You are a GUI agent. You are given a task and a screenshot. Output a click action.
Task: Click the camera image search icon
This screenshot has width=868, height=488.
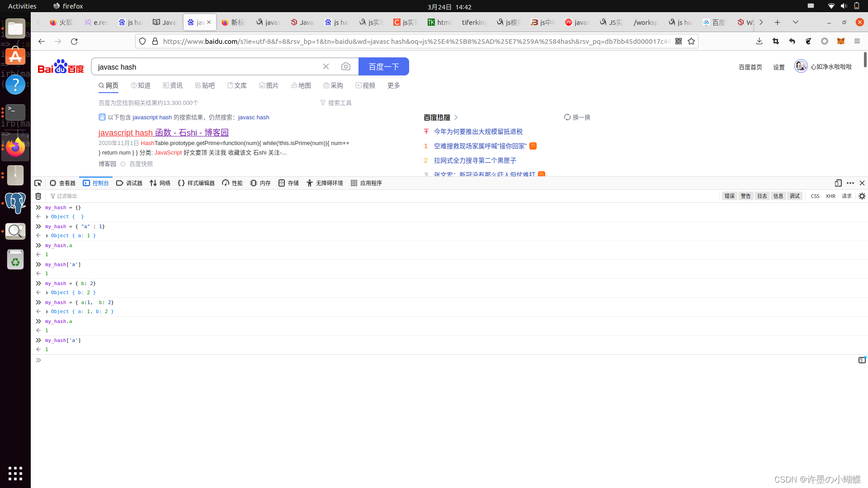pyautogui.click(x=346, y=67)
